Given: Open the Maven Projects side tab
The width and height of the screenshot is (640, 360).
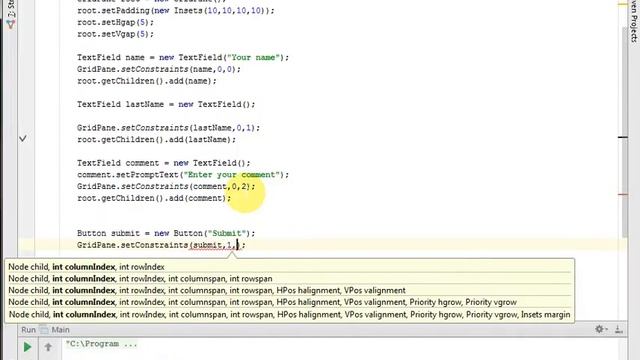Looking at the screenshot, I should coord(634,20).
